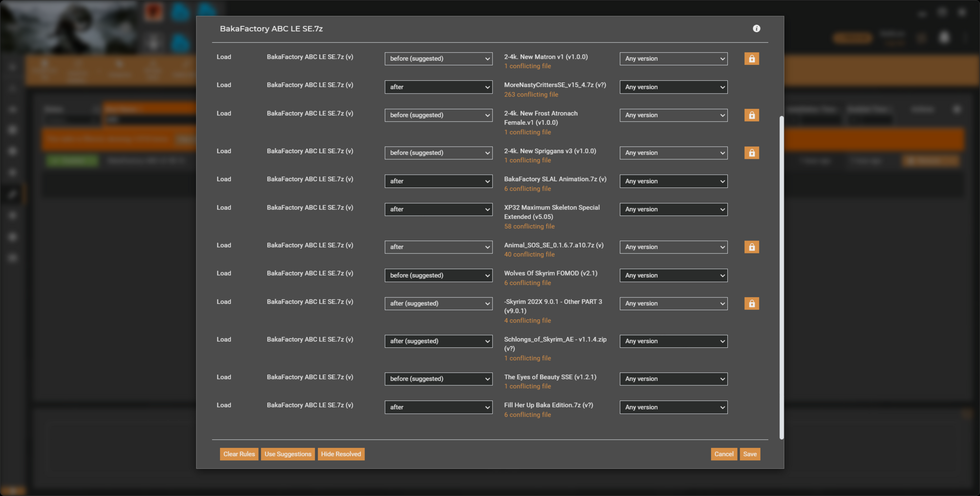Change load order for New Frost Atronach Female
Viewport: 980px width, 496px height.
438,115
